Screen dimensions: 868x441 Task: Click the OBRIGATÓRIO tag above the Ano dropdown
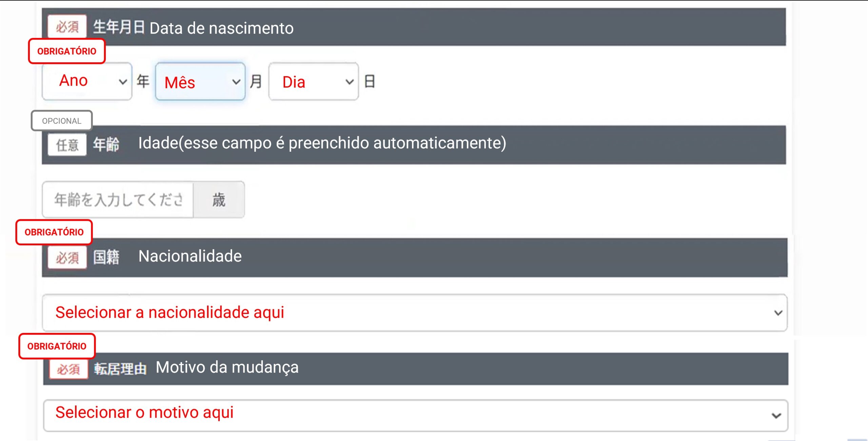(x=67, y=51)
